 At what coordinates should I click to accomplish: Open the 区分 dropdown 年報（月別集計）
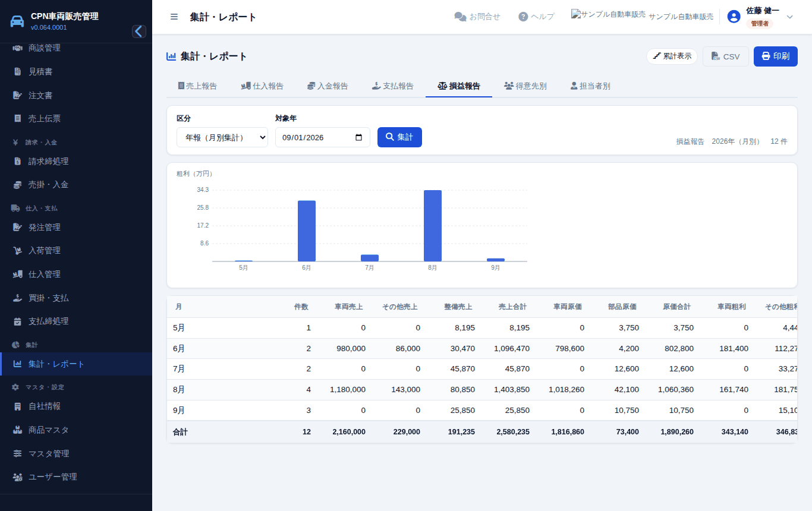click(222, 137)
